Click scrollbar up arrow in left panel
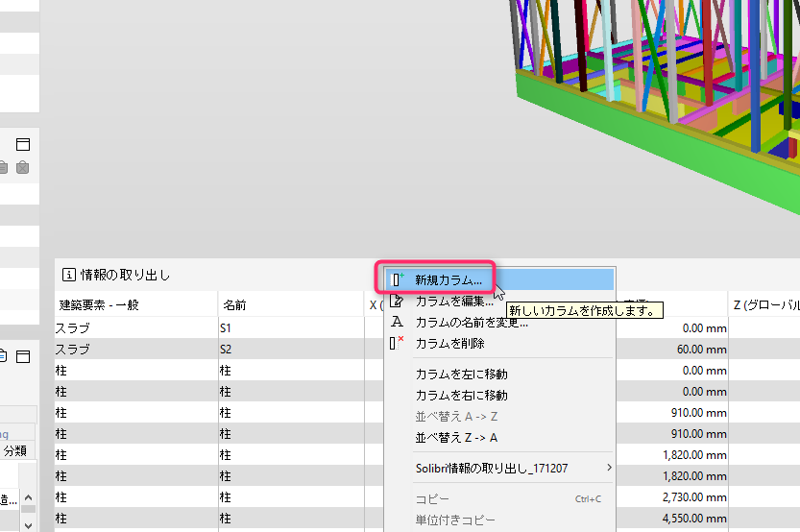Image resolution: width=800 pixels, height=532 pixels. (x=29, y=497)
